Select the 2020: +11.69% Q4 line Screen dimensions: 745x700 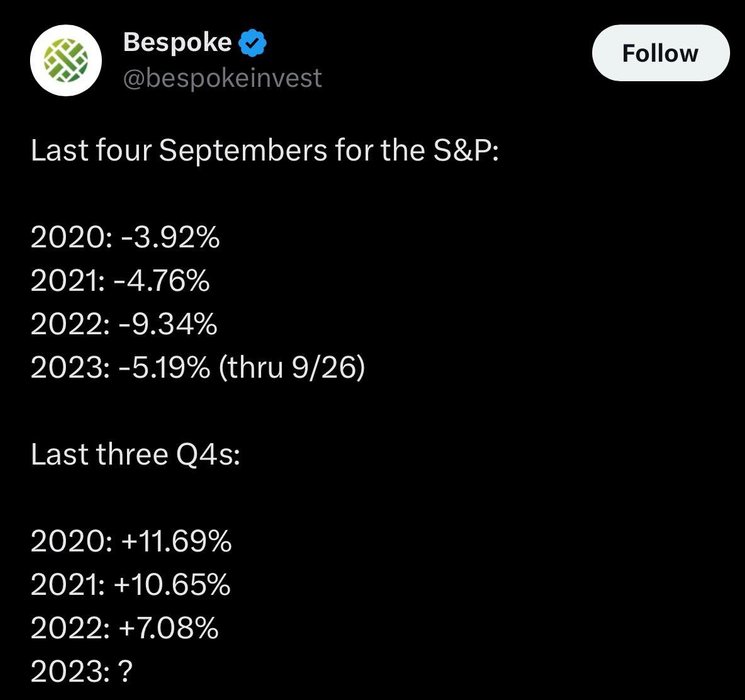pos(131,543)
